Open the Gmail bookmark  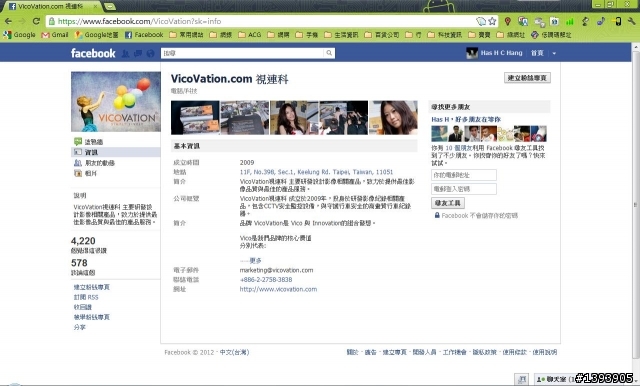tap(55, 35)
